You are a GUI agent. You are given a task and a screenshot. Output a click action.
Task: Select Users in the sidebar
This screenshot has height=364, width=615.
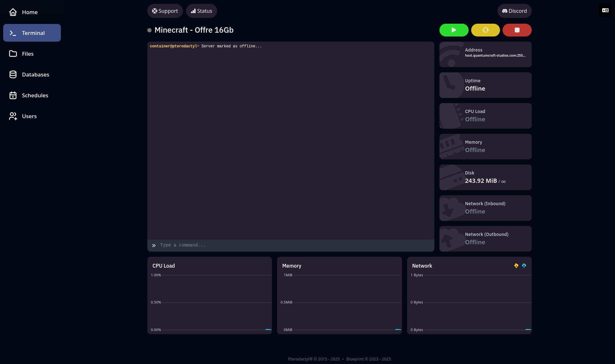tap(32, 116)
